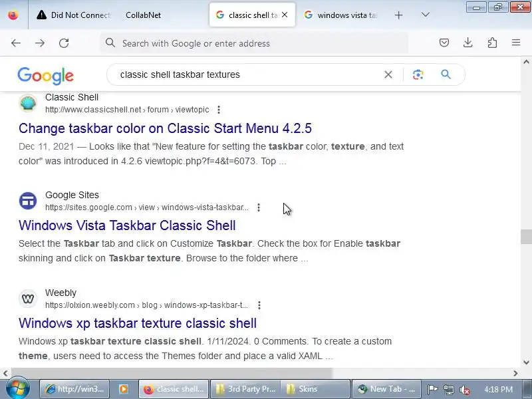Open the Firefox application menu
The height and width of the screenshot is (399, 532).
[516, 43]
